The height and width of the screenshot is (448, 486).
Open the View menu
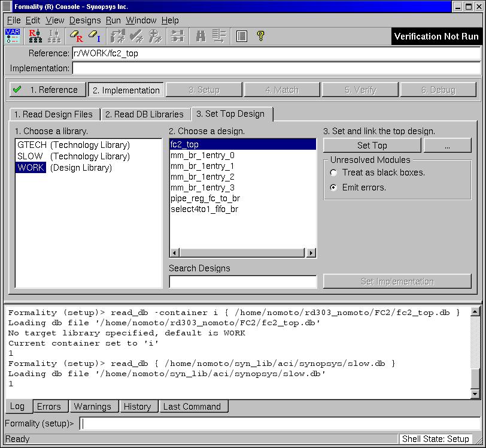(55, 20)
